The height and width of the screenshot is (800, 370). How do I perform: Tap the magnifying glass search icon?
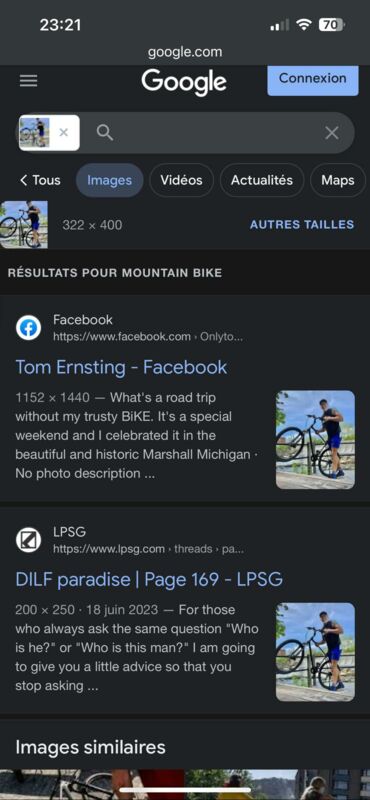pyautogui.click(x=105, y=133)
